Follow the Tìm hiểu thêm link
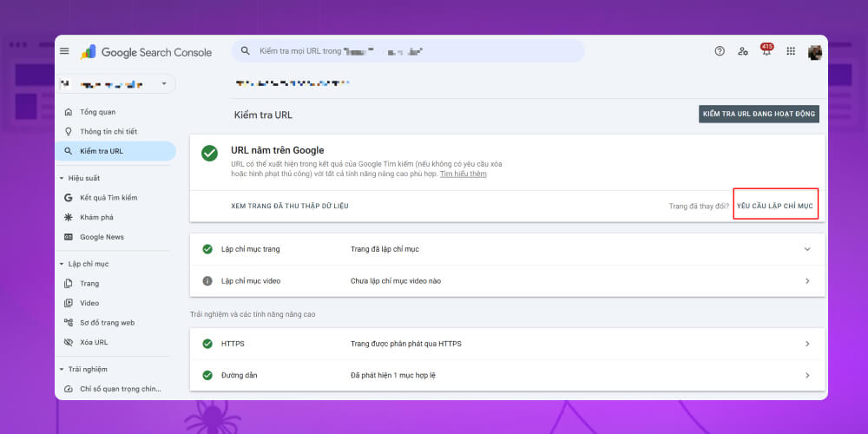This screenshot has width=868, height=434. point(464,174)
